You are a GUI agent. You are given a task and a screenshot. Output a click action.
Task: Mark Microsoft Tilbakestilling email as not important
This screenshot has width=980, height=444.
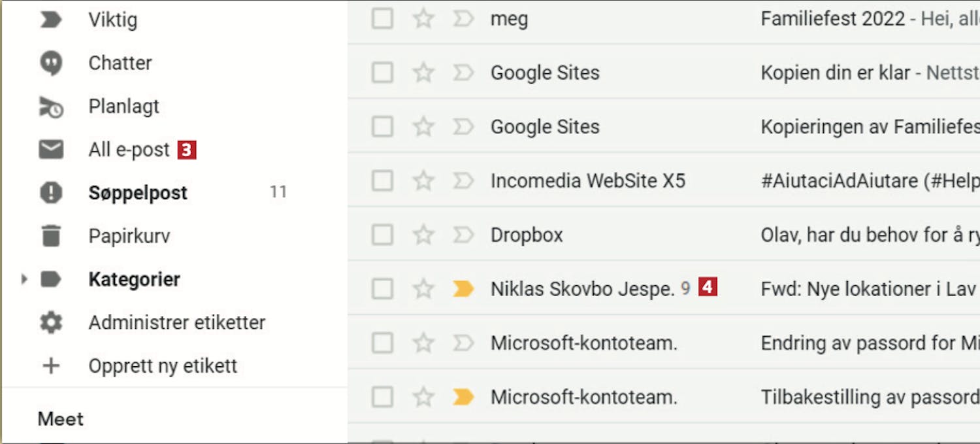[x=463, y=397]
